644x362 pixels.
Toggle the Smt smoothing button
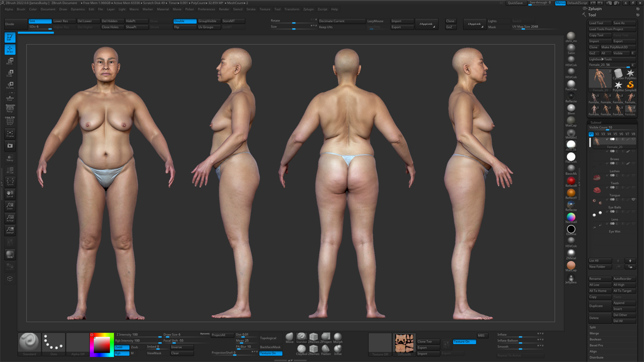click(x=40, y=21)
